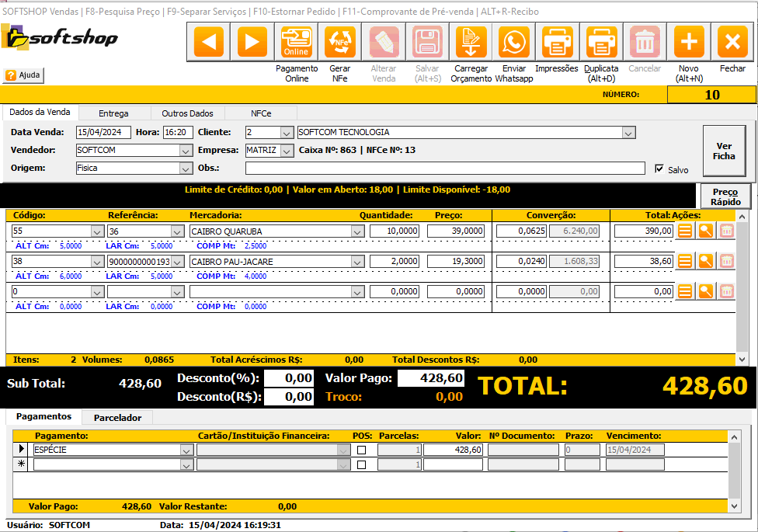758x532 pixels.
Task: Search product on the CAIBRO QUARUBA row magnifier
Action: pyautogui.click(x=705, y=231)
